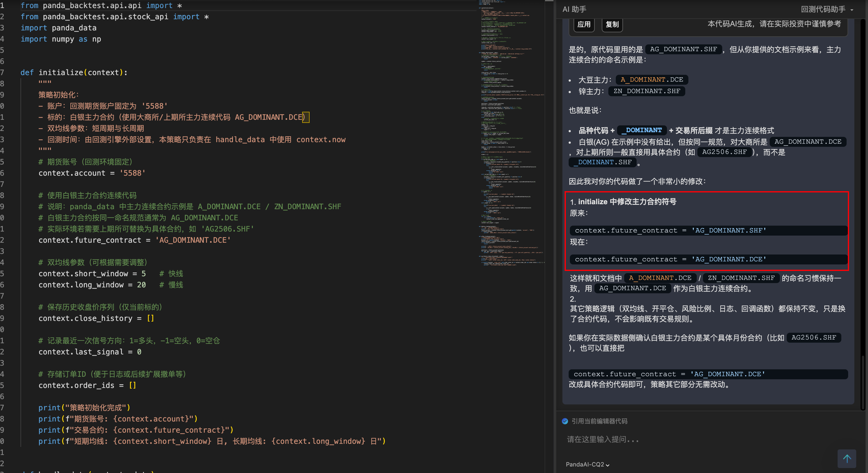Click the 应用 button
This screenshot has width=868, height=473.
click(x=584, y=24)
